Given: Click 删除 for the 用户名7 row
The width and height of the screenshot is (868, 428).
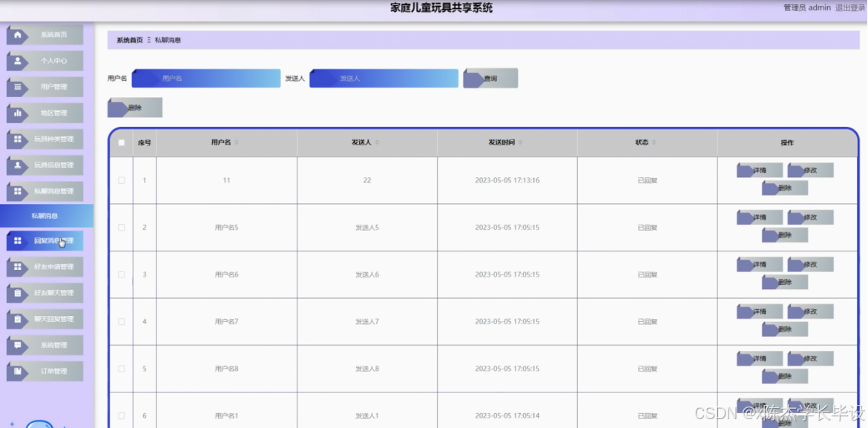Looking at the screenshot, I should point(785,329).
